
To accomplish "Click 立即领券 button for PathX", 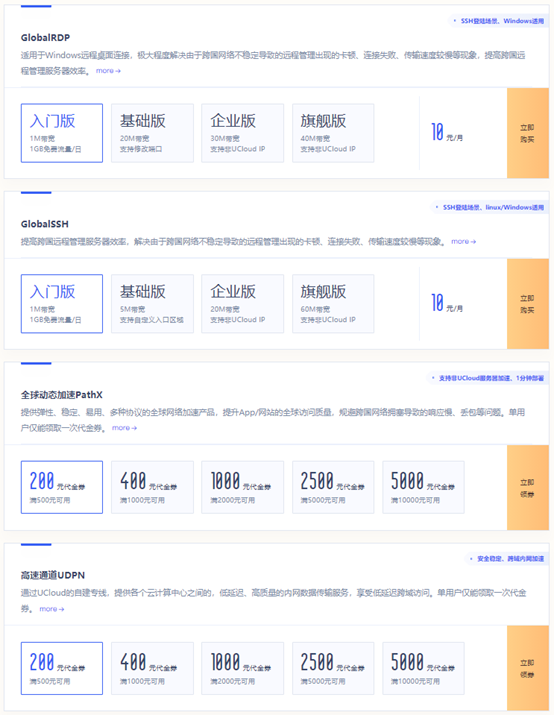I will (x=528, y=488).
